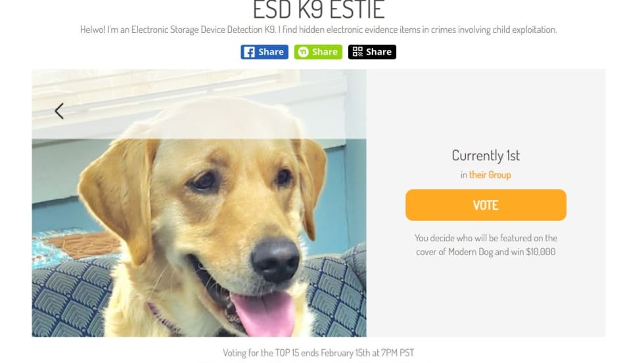Click the word "in" before their Group
Image resolution: width=644 pixels, height=363 pixels.
(x=464, y=175)
